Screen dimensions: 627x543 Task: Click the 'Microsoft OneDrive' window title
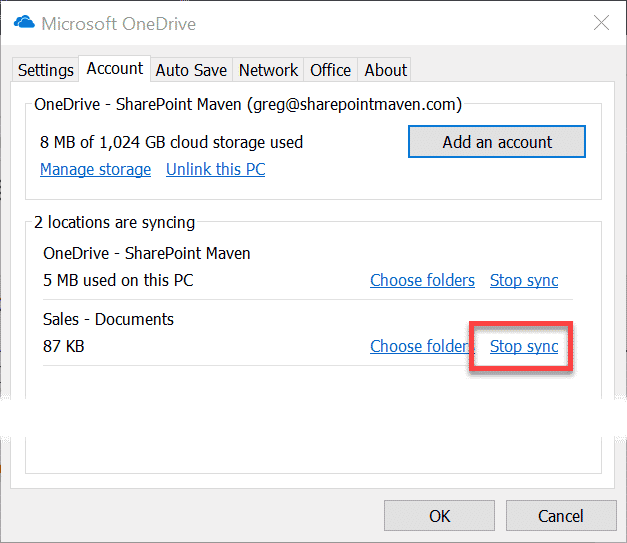click(x=119, y=24)
